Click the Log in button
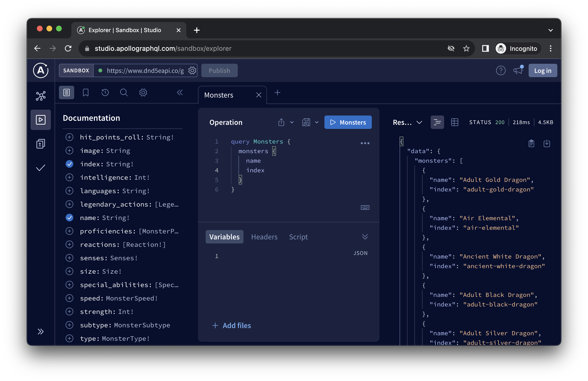Image resolution: width=588 pixels, height=381 pixels. coord(543,71)
